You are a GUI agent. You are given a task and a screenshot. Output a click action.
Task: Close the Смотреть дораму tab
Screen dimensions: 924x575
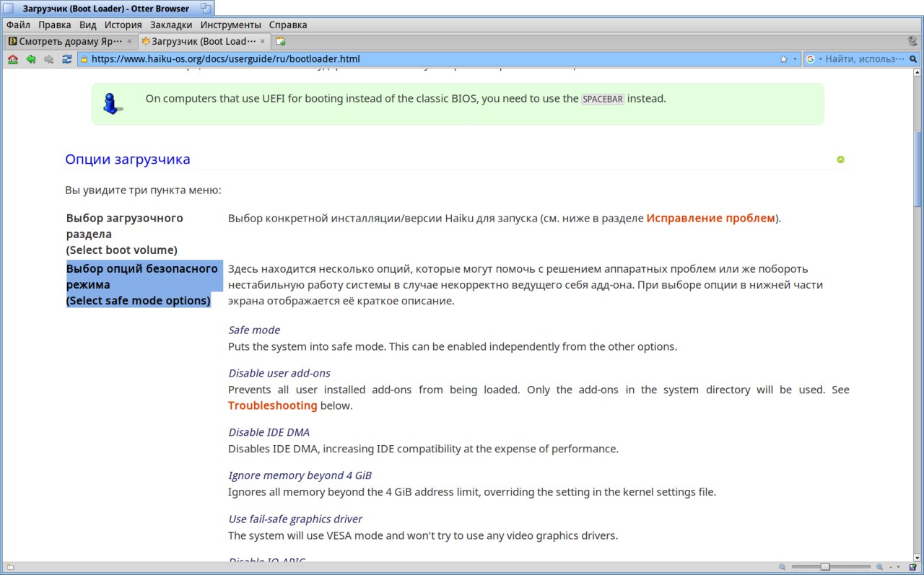click(129, 41)
